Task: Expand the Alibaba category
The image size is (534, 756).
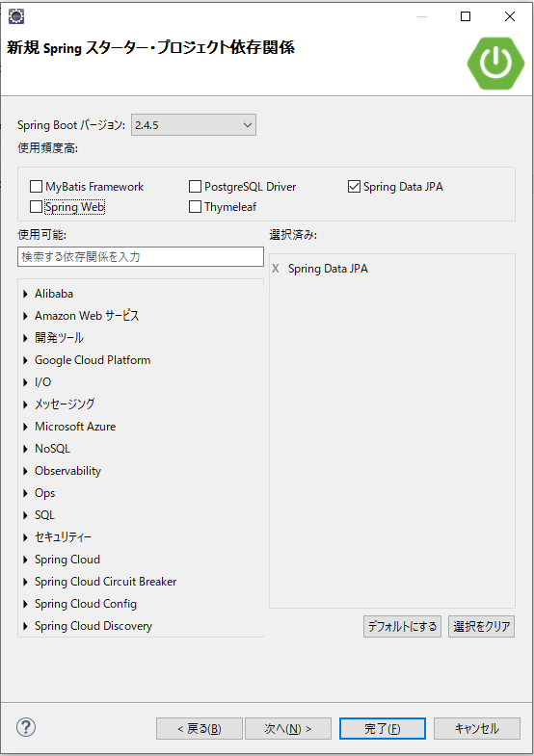Action: click(x=26, y=294)
